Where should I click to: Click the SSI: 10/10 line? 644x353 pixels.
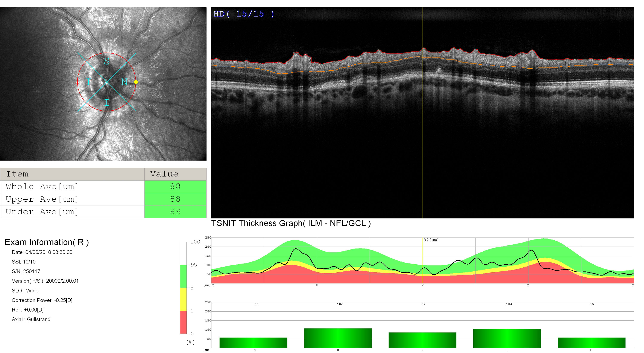[x=24, y=262]
